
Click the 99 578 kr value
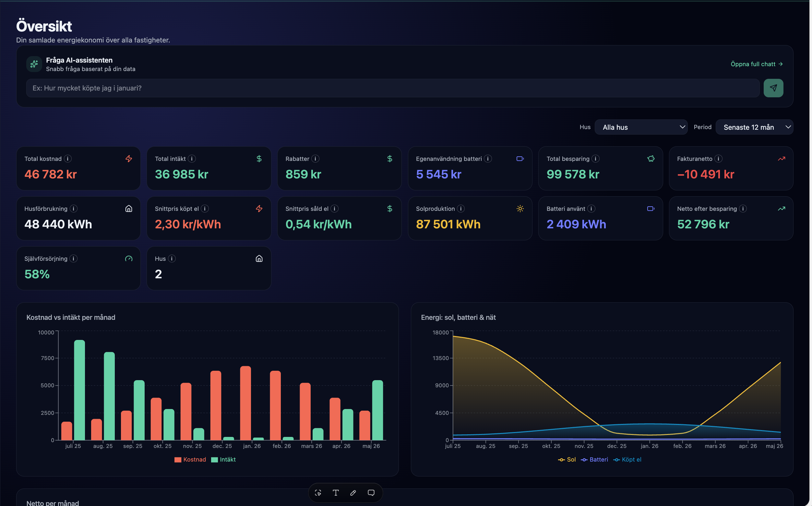(573, 175)
